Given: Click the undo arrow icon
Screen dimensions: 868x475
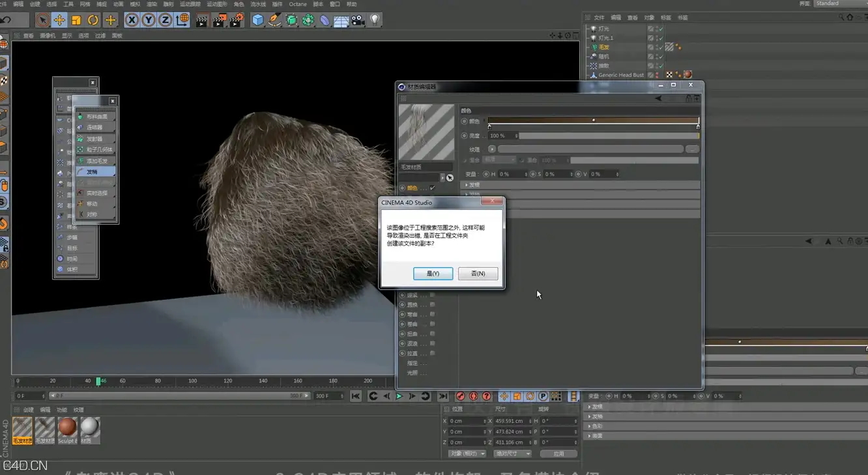Looking at the screenshot, I should pyautogui.click(x=7, y=20).
